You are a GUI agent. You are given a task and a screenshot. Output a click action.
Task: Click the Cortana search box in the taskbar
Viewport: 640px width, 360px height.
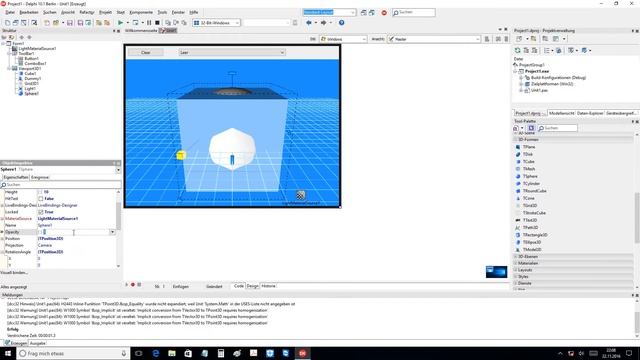[x=73, y=353]
